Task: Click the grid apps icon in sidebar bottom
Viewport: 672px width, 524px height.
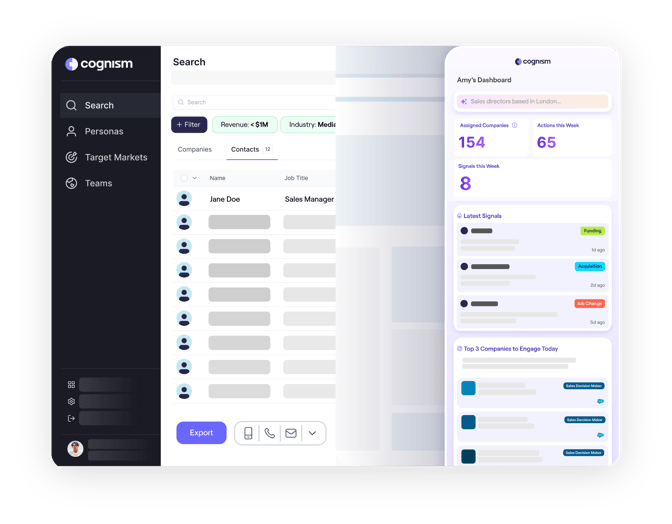Action: [x=71, y=385]
